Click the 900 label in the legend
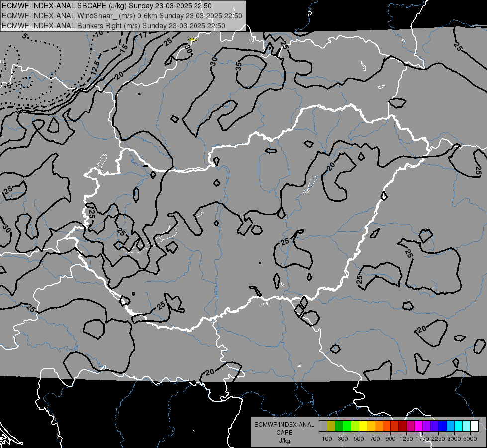The height and width of the screenshot is (448, 487). pos(390,439)
